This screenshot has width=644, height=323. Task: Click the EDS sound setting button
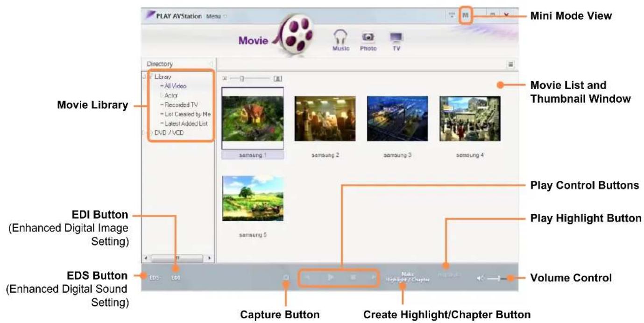(x=155, y=277)
